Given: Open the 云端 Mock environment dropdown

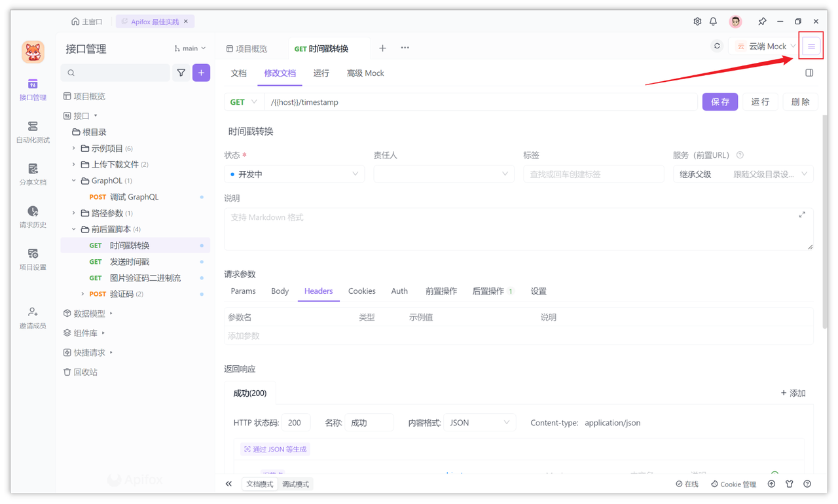Looking at the screenshot, I should [765, 46].
